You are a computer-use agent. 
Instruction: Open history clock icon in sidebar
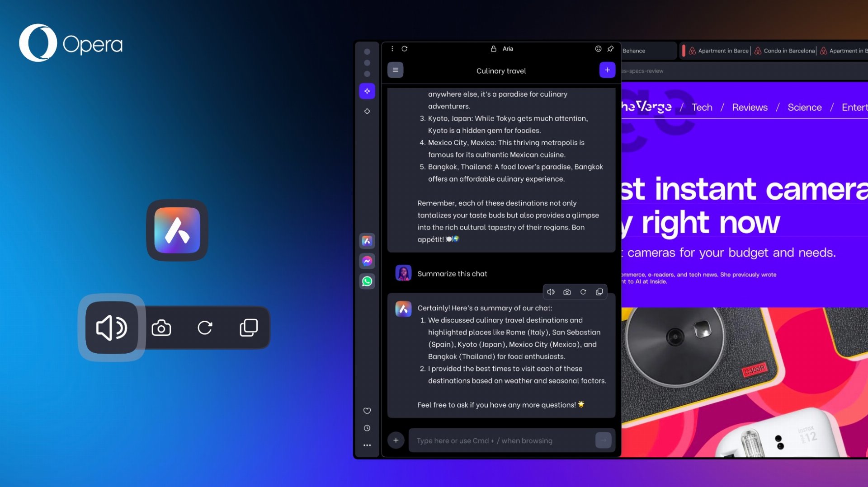coord(367,428)
